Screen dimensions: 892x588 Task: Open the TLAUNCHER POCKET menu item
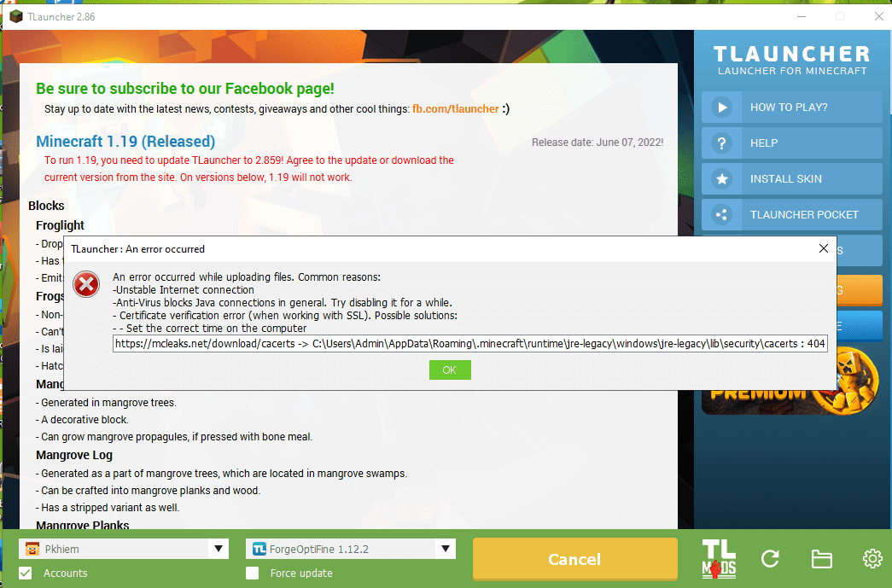pyautogui.click(x=792, y=214)
